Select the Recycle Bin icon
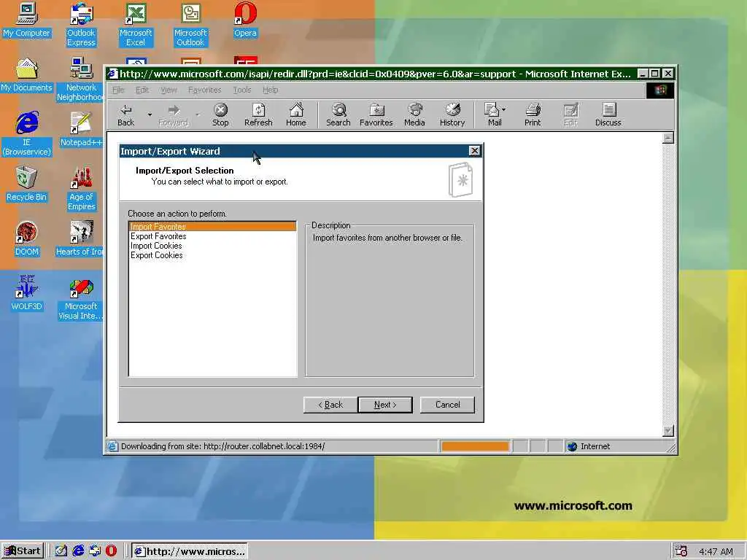Viewport: 747px width, 560px height. pyautogui.click(x=26, y=184)
